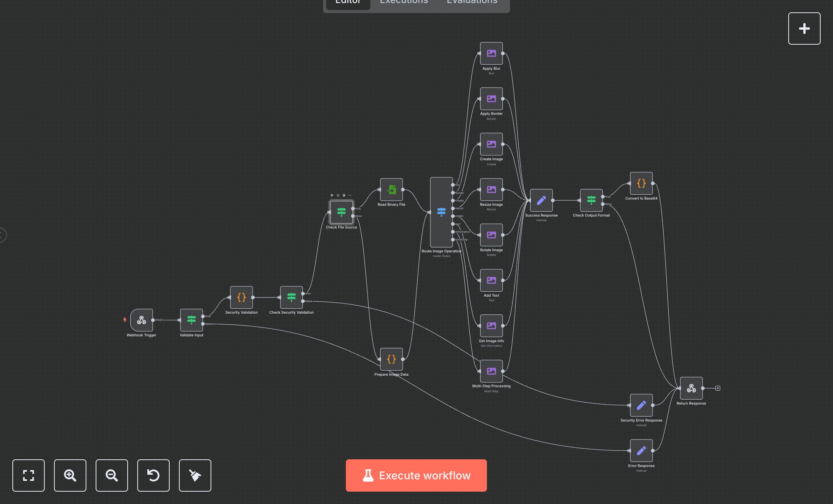Click the zoom to fit icon
The height and width of the screenshot is (504, 833).
[29, 475]
